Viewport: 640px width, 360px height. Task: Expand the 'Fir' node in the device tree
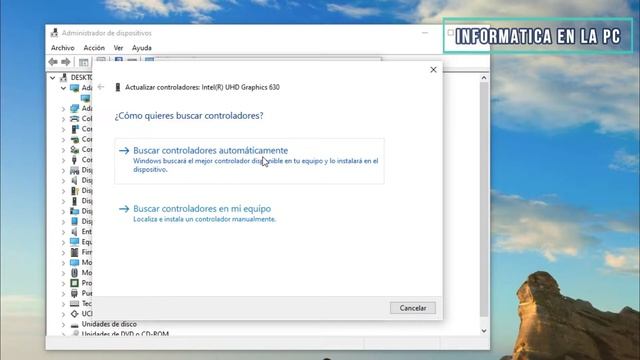click(x=63, y=252)
